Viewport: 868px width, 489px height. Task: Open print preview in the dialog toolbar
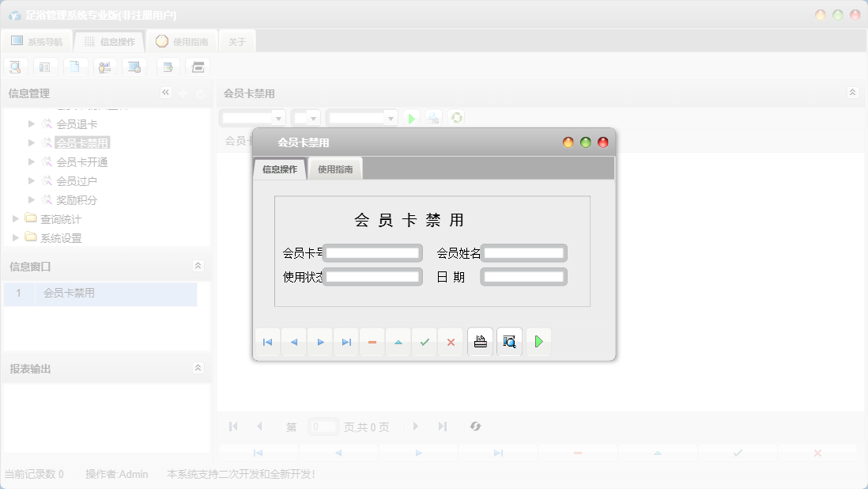[509, 341]
